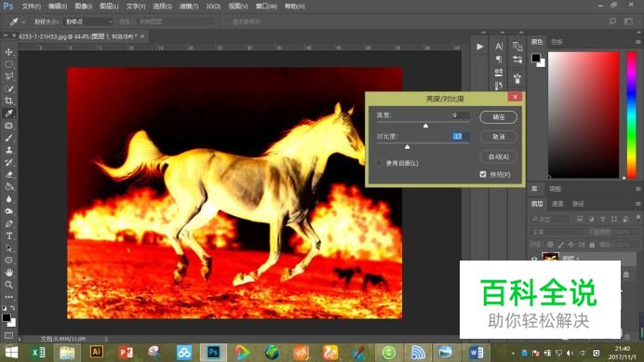Switch to the 色板 swatches tab
This screenshot has width=644, height=362.
pyautogui.click(x=557, y=42)
